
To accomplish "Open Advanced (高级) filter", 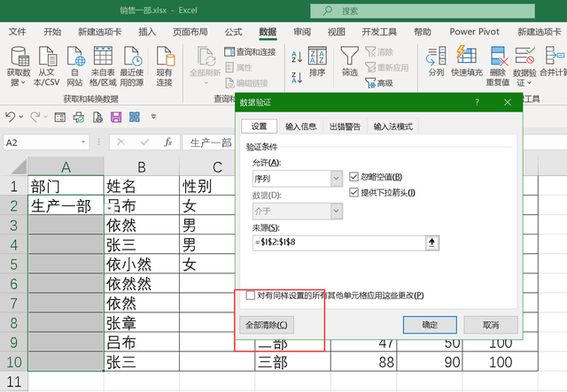I will point(379,83).
